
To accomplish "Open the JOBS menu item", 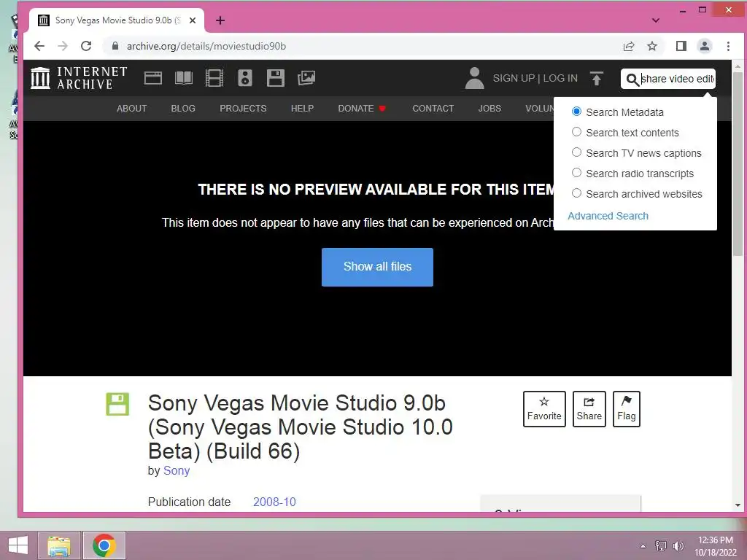I will (489, 109).
